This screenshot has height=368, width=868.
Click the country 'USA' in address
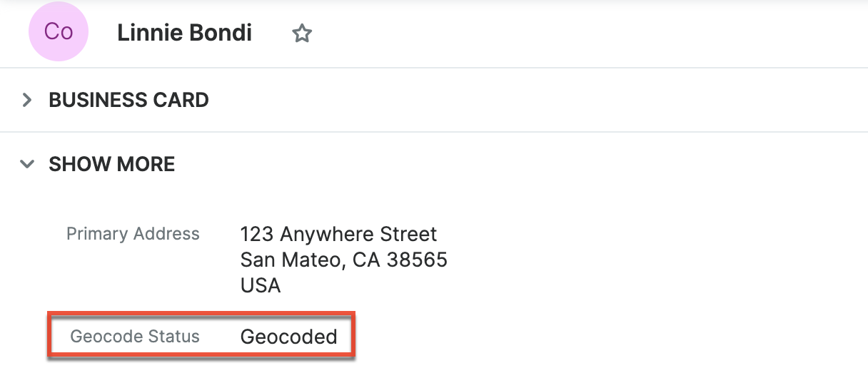tap(261, 285)
